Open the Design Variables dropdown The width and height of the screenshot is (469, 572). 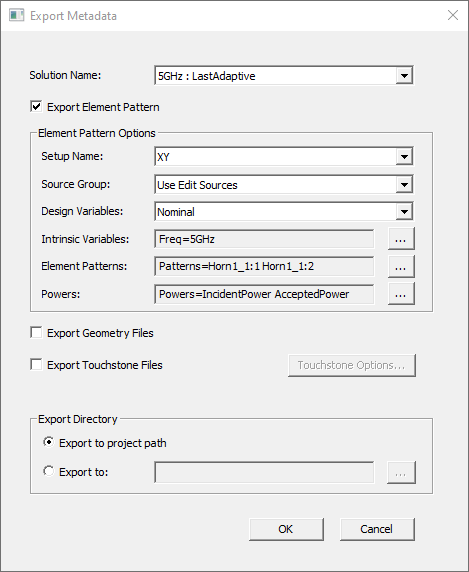(x=404, y=212)
